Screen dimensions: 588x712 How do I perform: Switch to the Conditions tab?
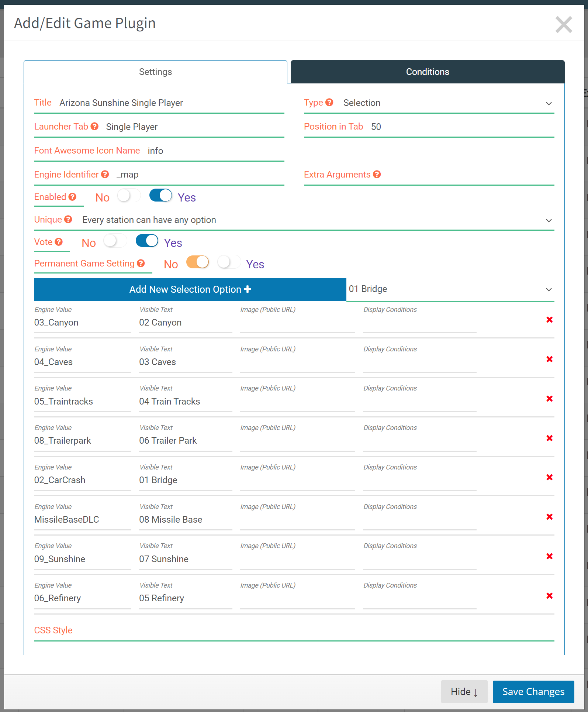tap(428, 72)
